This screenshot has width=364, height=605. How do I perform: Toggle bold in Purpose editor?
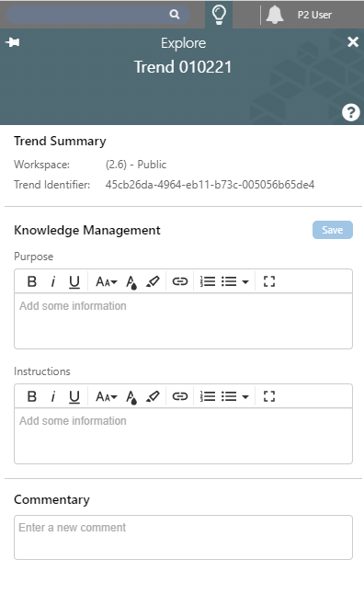pos(32,281)
